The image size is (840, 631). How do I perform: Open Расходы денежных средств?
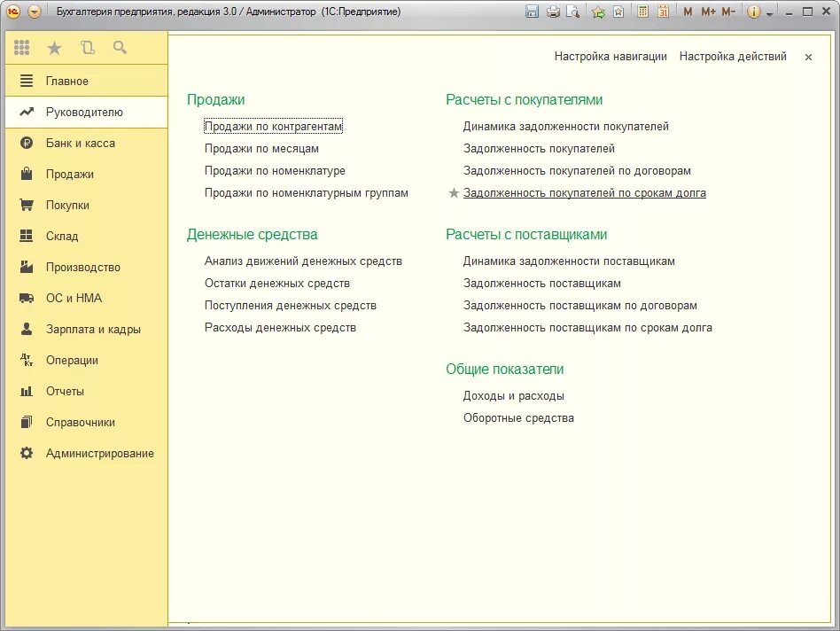280,327
